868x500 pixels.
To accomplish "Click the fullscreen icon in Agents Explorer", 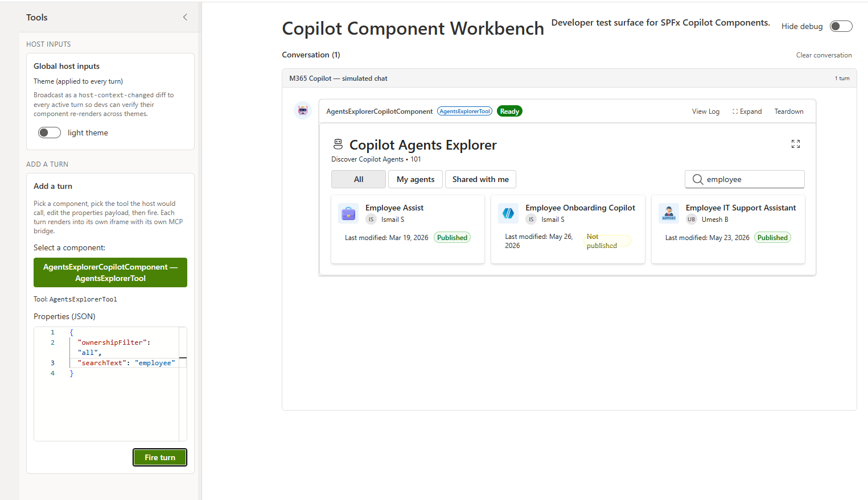I will (x=796, y=144).
